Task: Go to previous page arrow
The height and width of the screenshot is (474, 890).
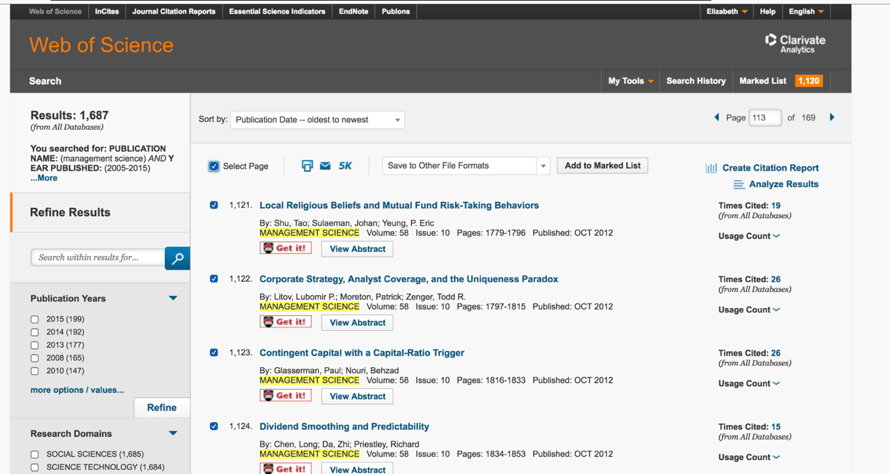Action: [716, 118]
